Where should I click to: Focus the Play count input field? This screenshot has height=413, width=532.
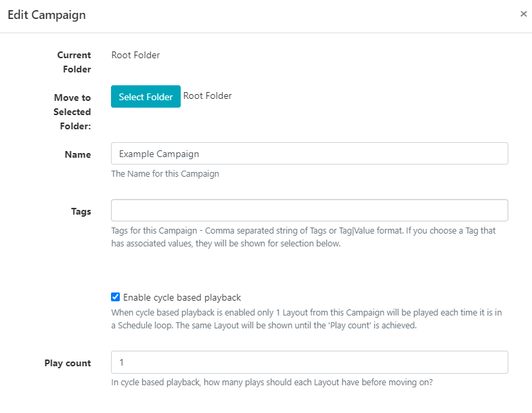click(x=309, y=362)
